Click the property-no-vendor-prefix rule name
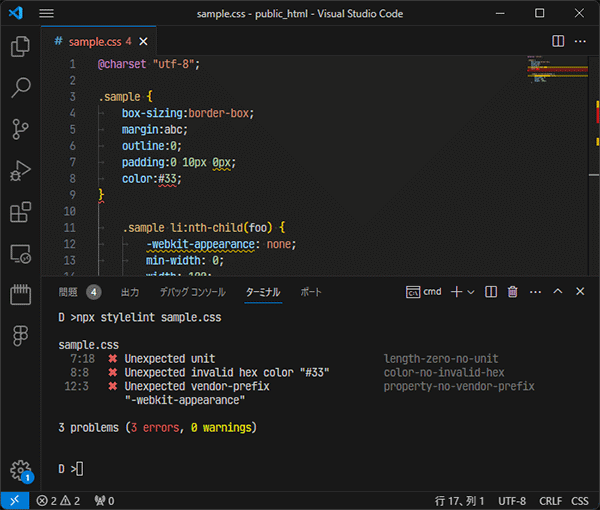 tap(459, 386)
